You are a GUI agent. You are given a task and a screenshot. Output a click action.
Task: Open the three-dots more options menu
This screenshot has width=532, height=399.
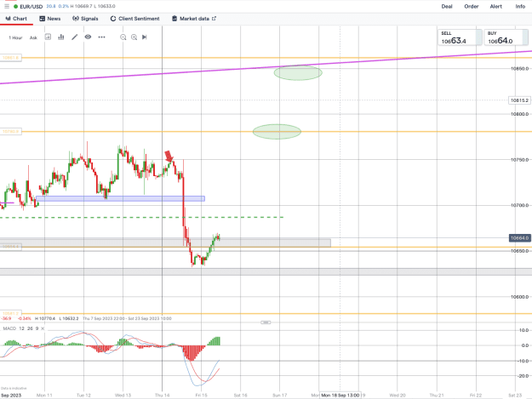tap(101, 37)
